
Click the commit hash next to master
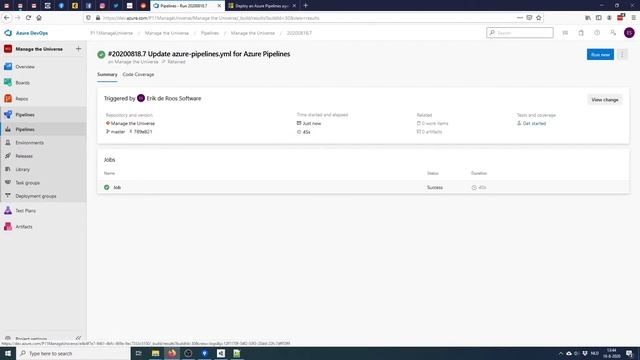pos(143,132)
